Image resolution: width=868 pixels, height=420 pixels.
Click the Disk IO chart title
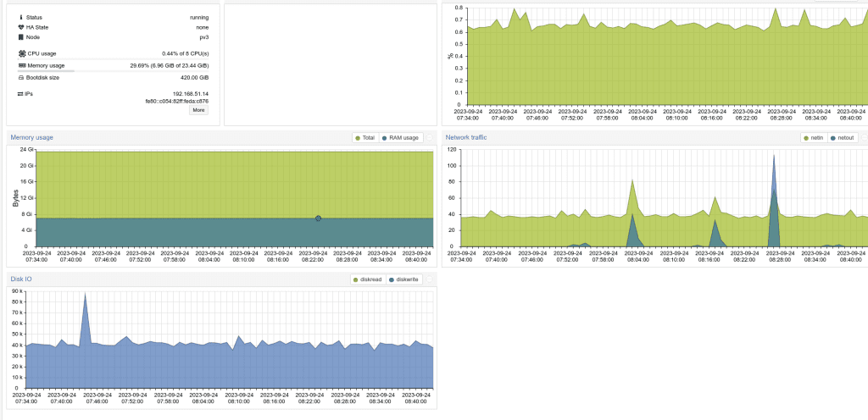click(x=21, y=279)
